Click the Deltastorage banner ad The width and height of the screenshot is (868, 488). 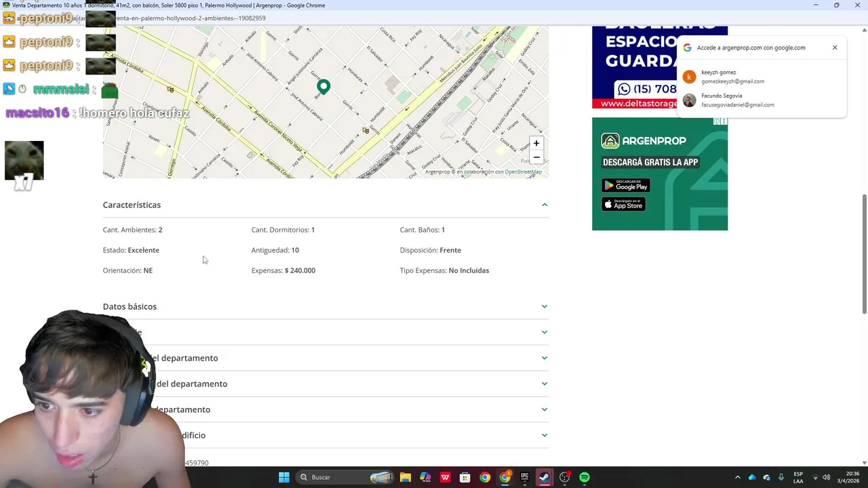[634, 67]
